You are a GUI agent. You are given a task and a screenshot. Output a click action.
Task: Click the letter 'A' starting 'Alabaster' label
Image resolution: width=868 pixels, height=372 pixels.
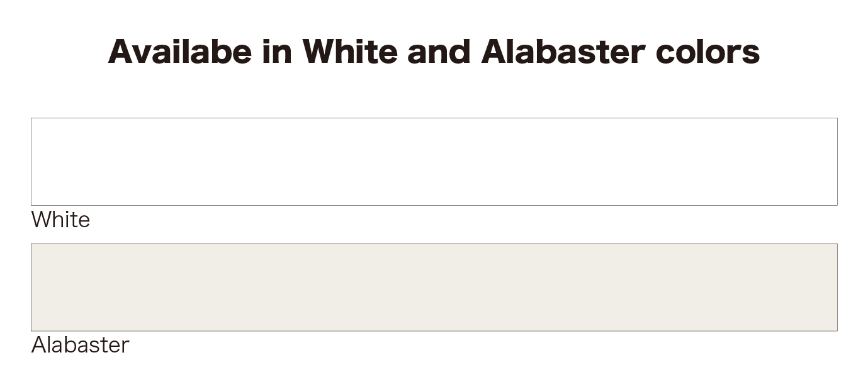pos(38,345)
